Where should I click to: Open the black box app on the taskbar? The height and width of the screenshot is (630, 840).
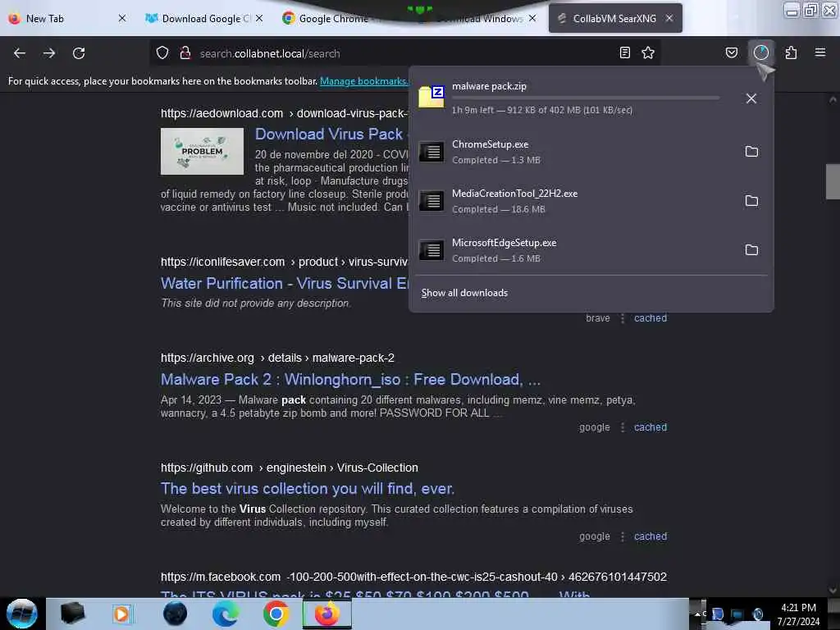[x=72, y=614]
